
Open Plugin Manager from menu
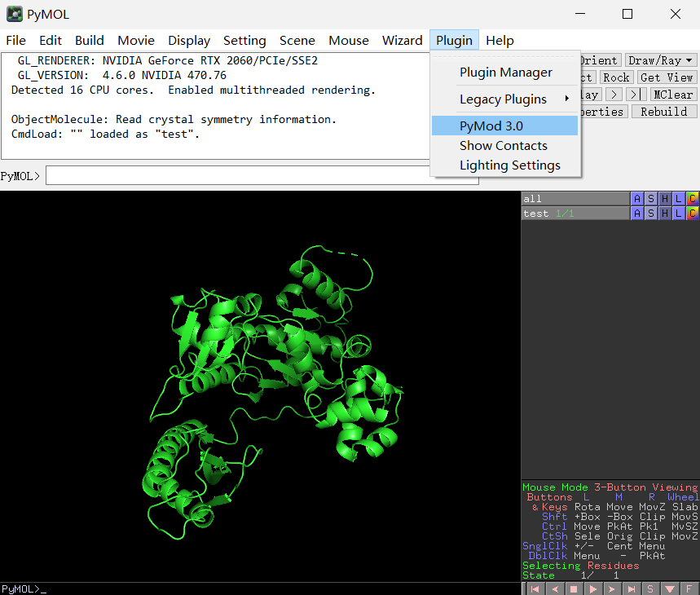pos(506,73)
